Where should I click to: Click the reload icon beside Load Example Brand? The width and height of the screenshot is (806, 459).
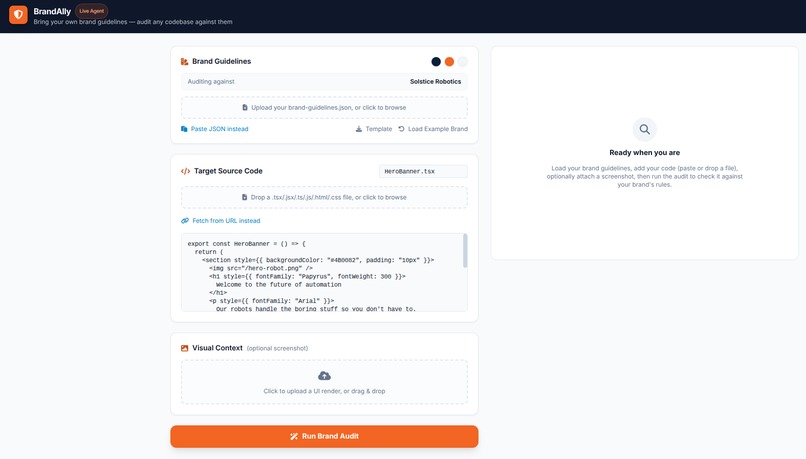(x=401, y=129)
